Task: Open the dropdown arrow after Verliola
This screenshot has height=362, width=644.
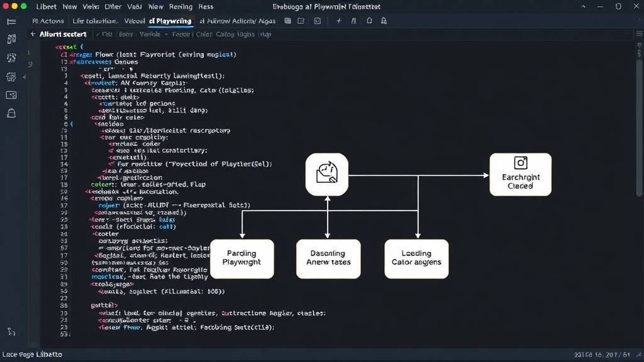Action: click(x=166, y=35)
